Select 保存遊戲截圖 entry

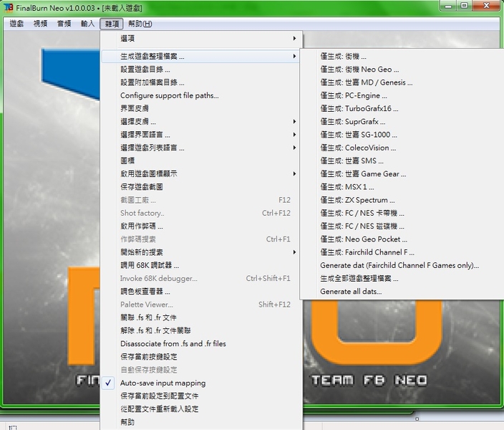point(202,187)
